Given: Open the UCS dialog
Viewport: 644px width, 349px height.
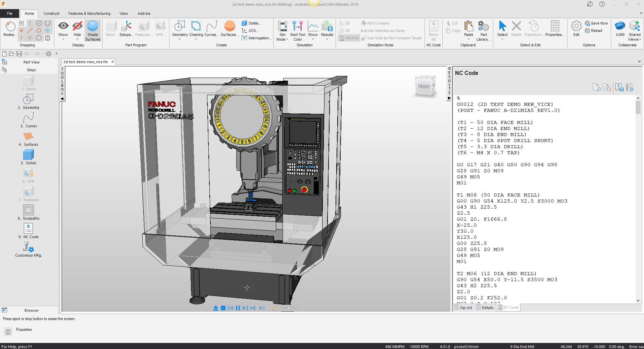Looking at the screenshot, I should pos(250,31).
